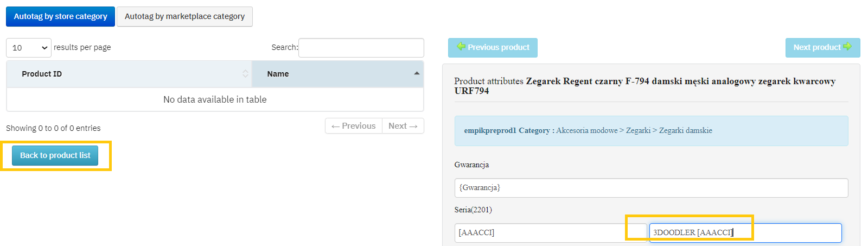Click the Back to product list button
Viewport: 868px width, 246px height.
coord(55,155)
